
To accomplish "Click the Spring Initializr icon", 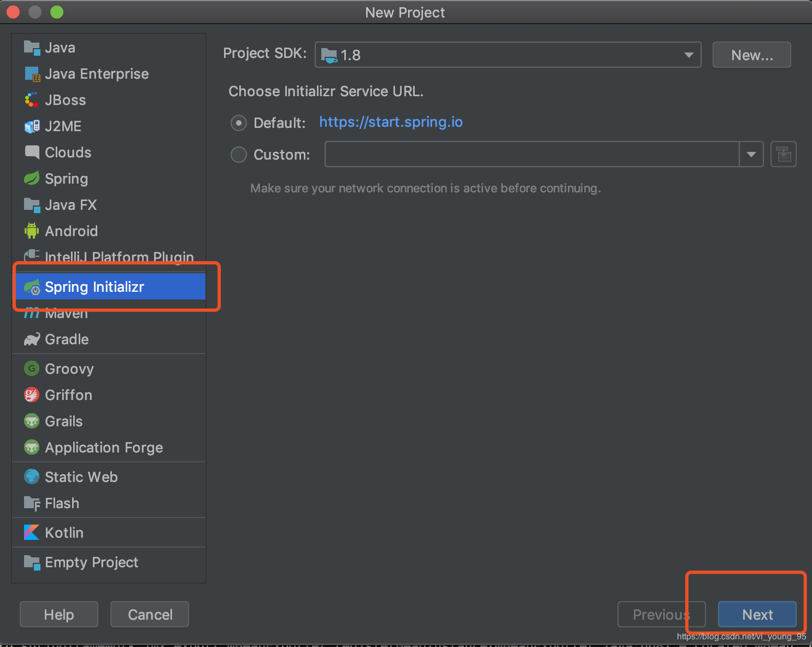I will (x=32, y=287).
